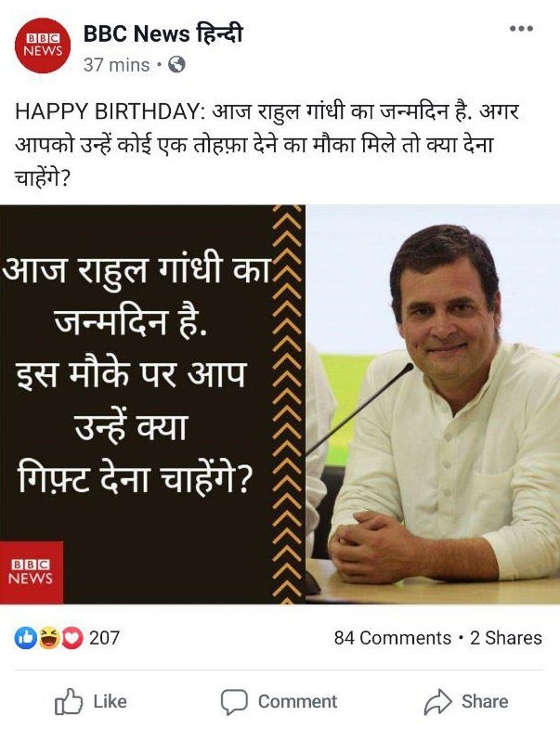Click the HAPPY BIRTHDAY post caption text
This screenshot has height=729, width=560.
pos(267,145)
